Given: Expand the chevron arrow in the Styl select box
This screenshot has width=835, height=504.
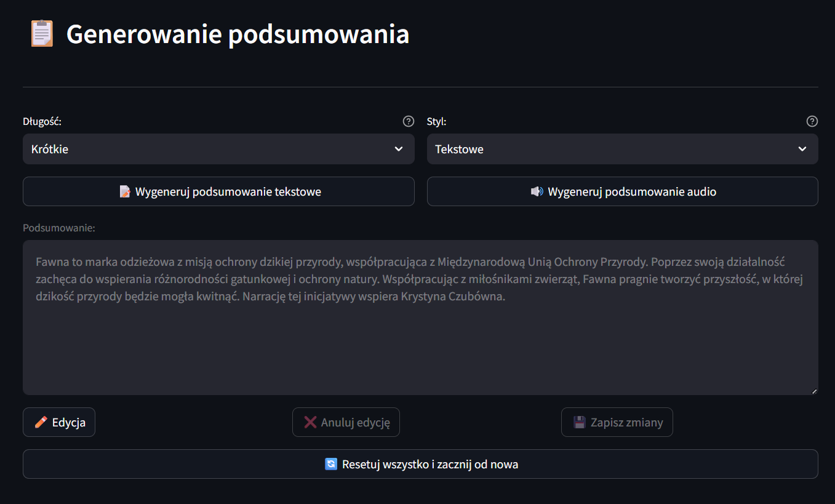Looking at the screenshot, I should 802,149.
